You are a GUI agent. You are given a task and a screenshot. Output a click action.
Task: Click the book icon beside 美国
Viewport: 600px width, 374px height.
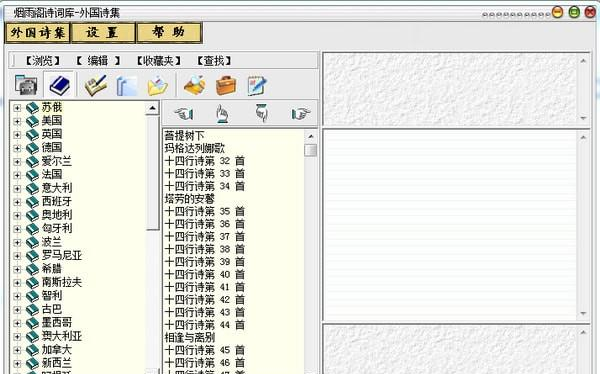[x=33, y=121]
